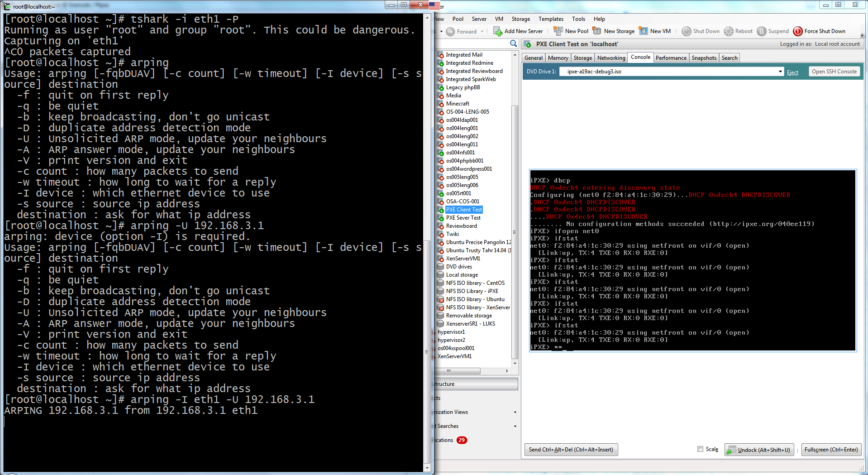Click the Eject link
Image resolution: width=868 pixels, height=475 pixels.
(792, 72)
